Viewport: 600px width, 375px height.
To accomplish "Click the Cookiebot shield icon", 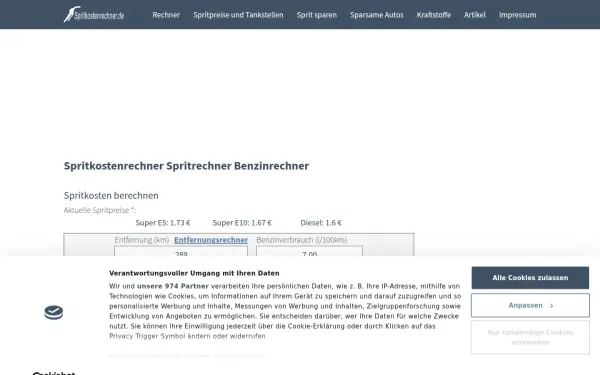I will 54,313.
